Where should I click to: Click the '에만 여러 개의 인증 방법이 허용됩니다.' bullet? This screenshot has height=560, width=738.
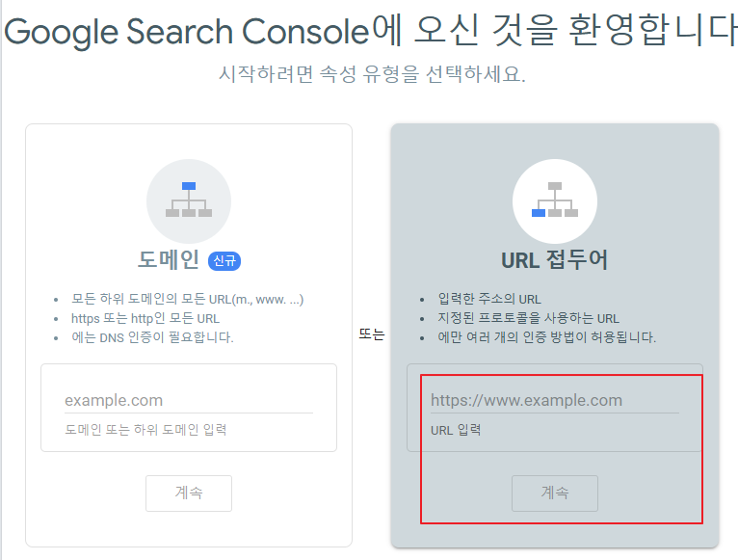(x=547, y=337)
